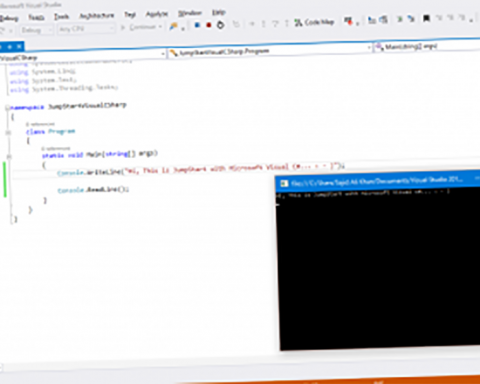Click the red-flagged icon right of Code Map
480x384 pixels.
[x=349, y=22]
